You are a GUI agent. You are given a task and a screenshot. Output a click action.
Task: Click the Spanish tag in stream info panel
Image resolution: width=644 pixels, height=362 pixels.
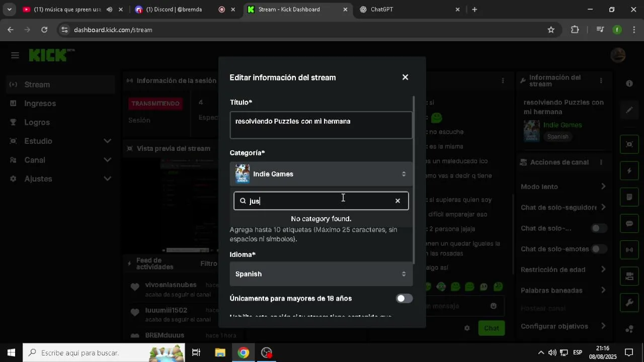point(557,137)
